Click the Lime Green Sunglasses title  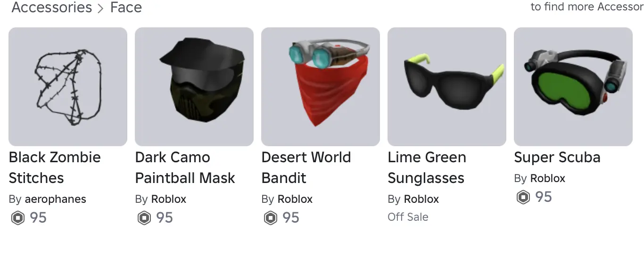pyautogui.click(x=427, y=167)
